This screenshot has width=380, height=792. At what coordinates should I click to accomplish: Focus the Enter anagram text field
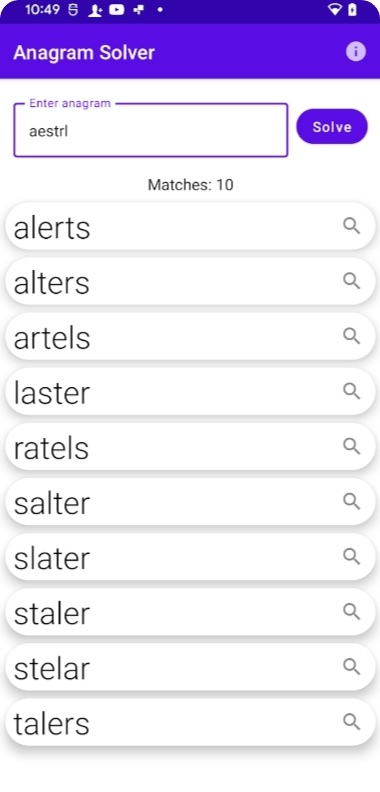[151, 131]
